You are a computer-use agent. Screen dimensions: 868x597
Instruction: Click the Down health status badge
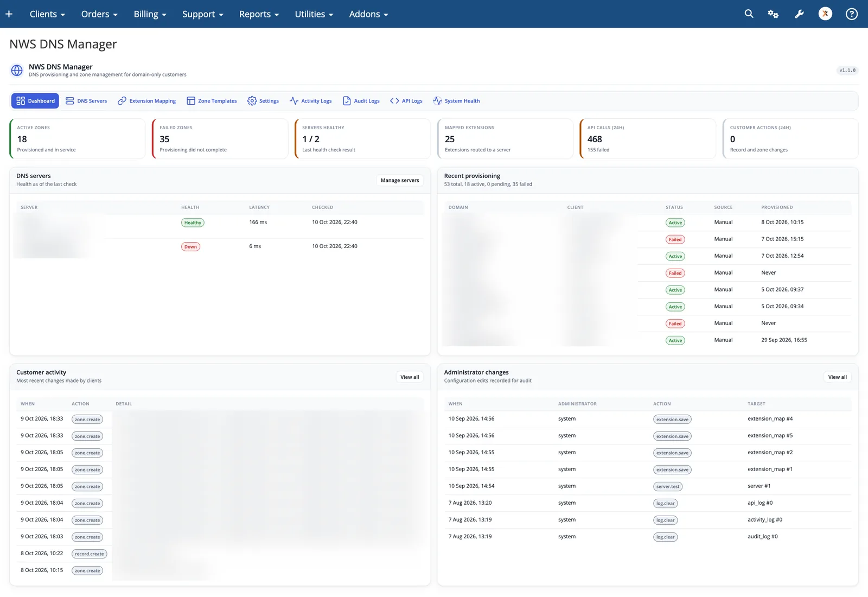point(190,247)
